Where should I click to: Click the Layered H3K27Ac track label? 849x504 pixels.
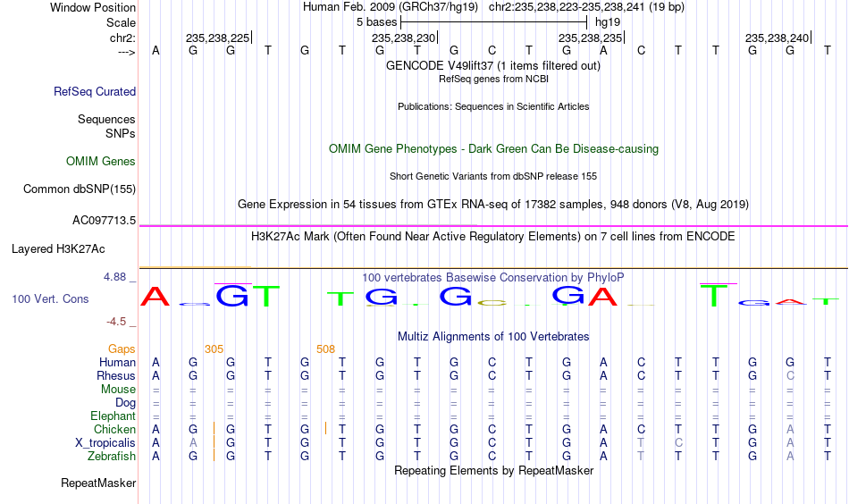[58, 249]
